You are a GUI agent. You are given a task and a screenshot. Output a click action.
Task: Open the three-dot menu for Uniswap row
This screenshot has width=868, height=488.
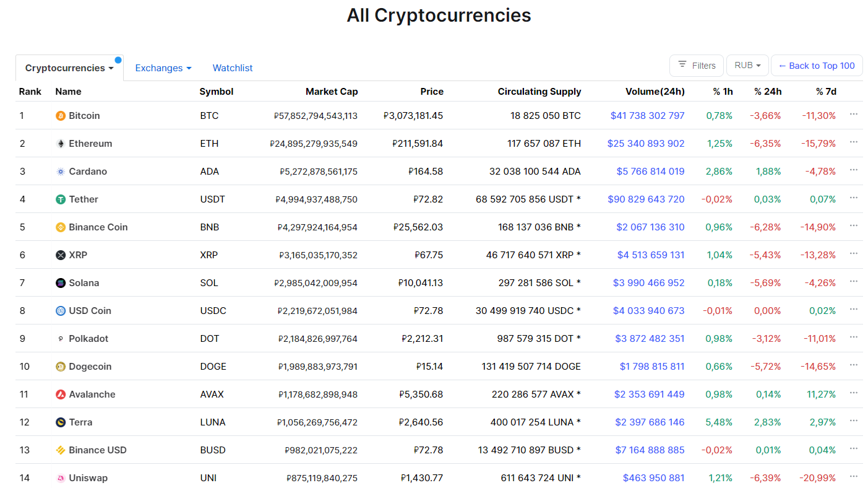(854, 477)
